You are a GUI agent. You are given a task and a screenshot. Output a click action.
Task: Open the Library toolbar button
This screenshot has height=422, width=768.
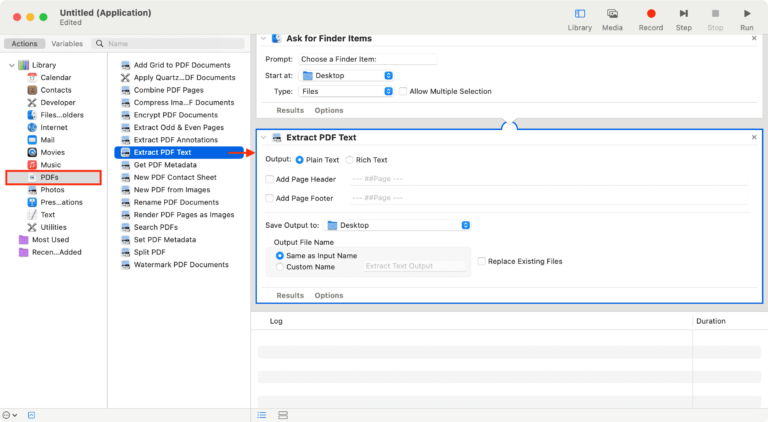pos(579,20)
